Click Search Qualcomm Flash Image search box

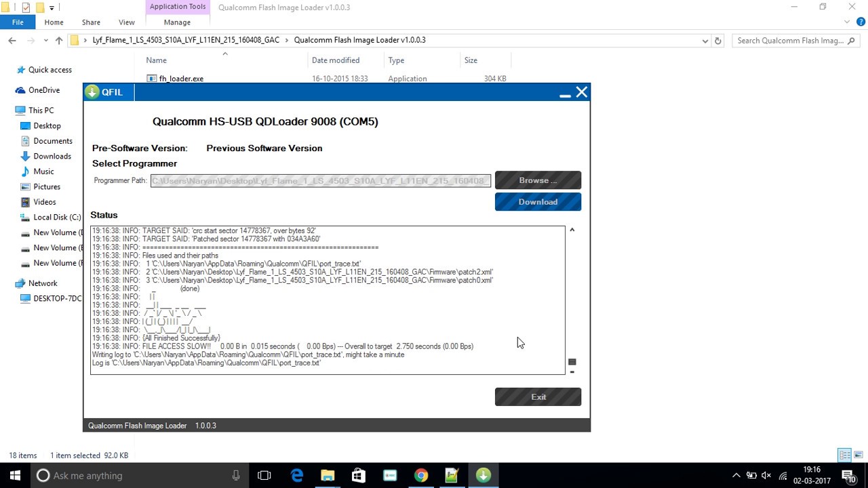pyautogui.click(x=797, y=41)
